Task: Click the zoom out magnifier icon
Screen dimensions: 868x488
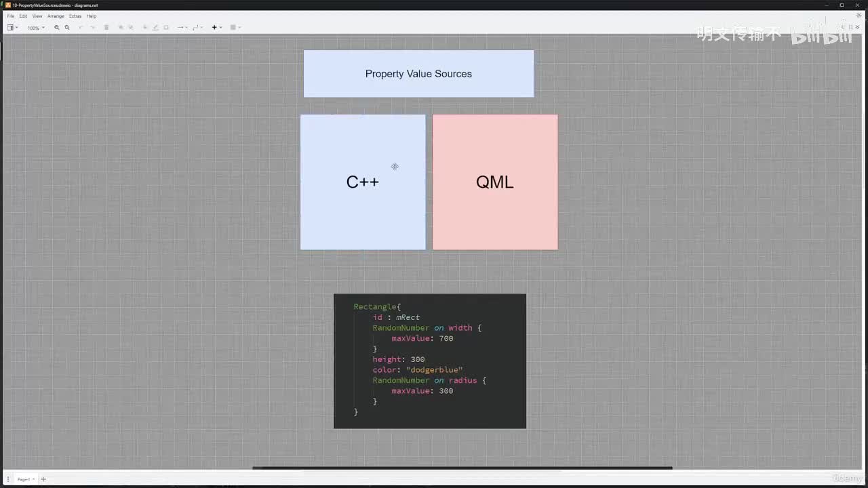Action: pos(67,28)
